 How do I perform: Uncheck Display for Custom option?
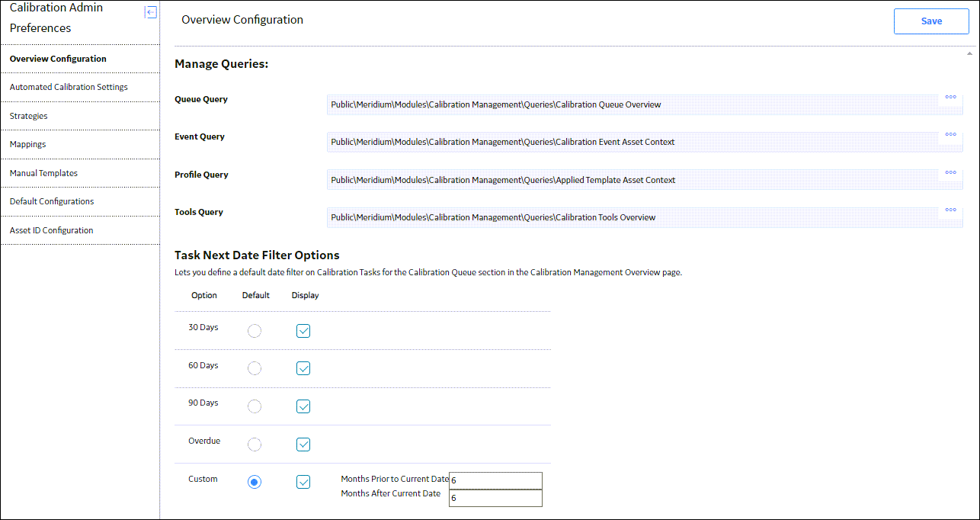tap(303, 482)
